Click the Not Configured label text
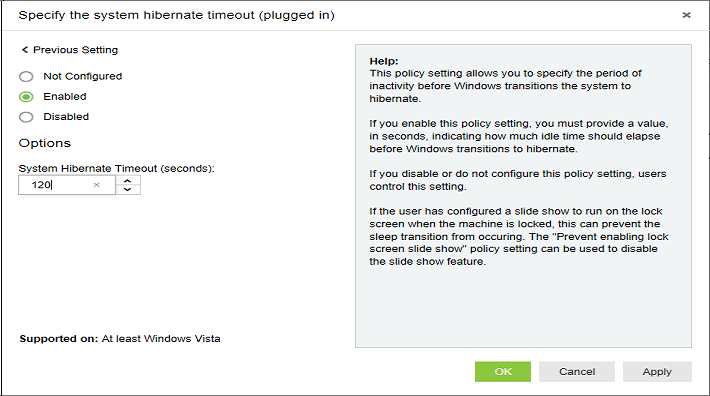The image size is (710, 396). [83, 76]
